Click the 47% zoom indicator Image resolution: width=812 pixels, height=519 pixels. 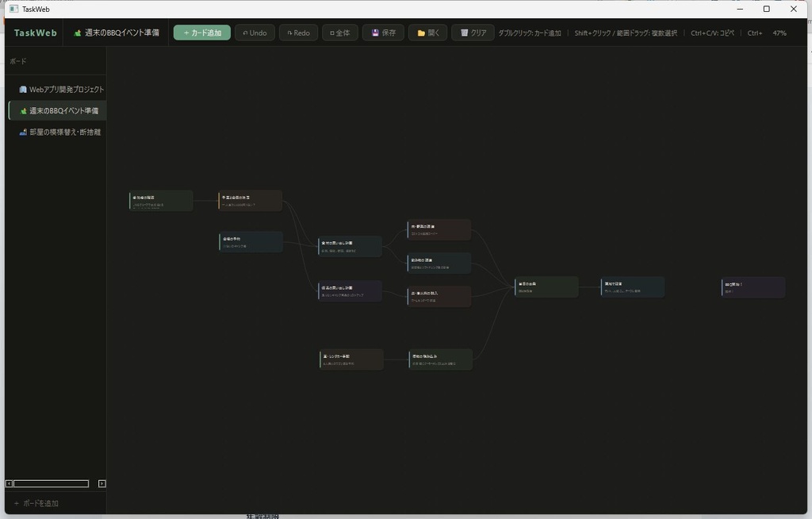click(779, 33)
